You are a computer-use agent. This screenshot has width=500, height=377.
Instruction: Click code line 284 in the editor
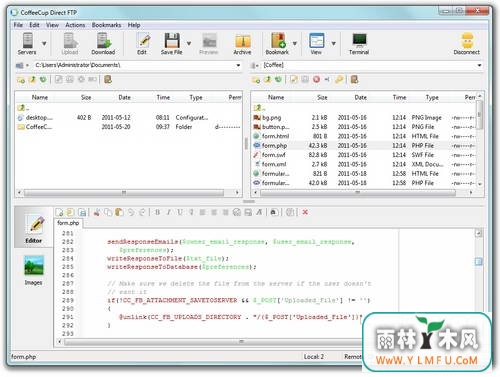[167, 258]
